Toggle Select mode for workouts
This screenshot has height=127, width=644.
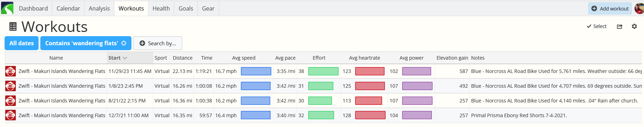[x=597, y=26]
